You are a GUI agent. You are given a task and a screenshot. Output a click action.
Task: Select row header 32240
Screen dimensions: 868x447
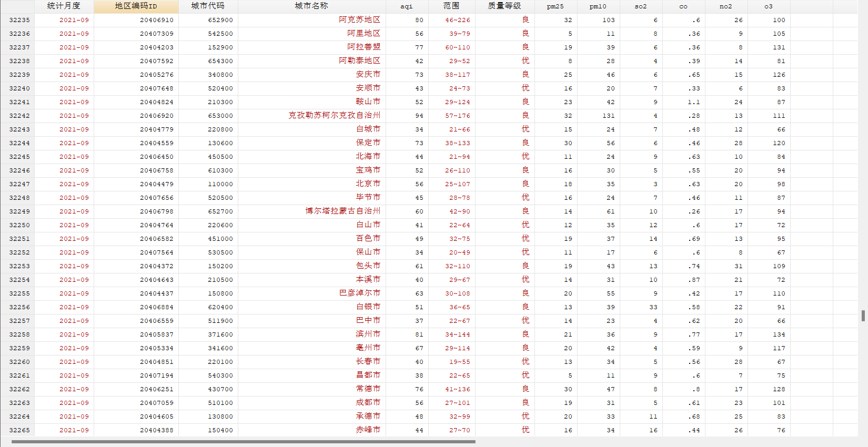tap(17, 88)
